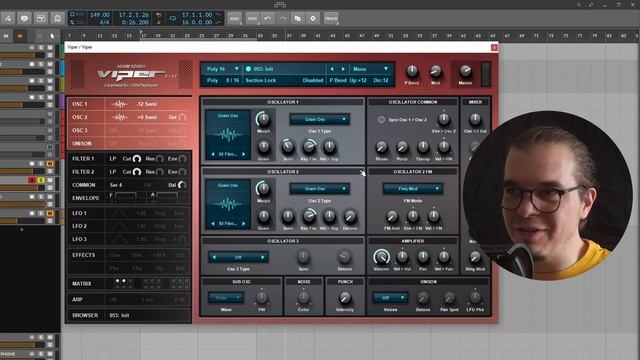Viewport: 640px width, 360px height.
Task: Open the FM Mode Freq Mod dropdown
Action: [413, 189]
